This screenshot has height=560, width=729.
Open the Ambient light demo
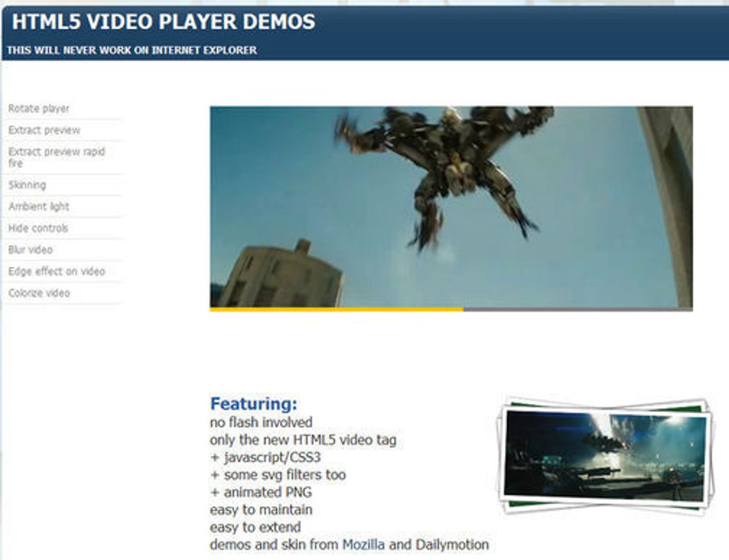(x=39, y=207)
